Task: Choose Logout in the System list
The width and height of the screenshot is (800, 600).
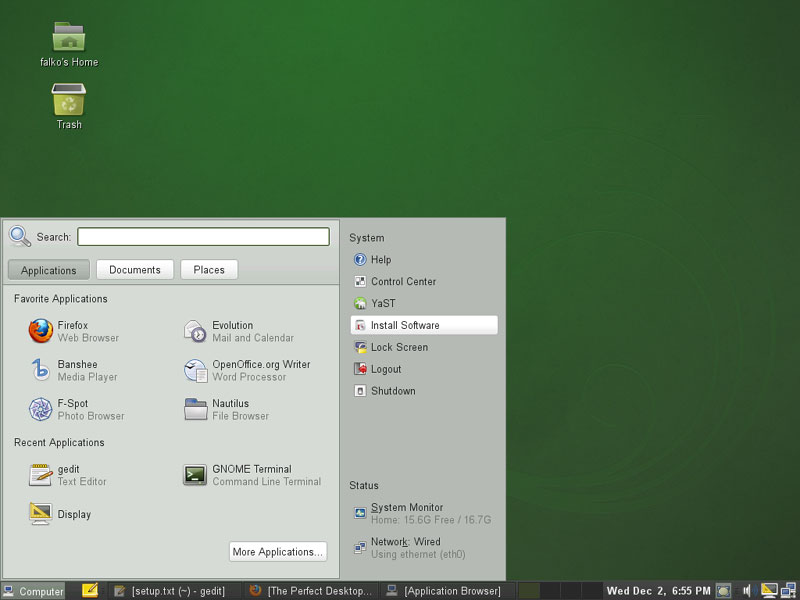Action: point(424,369)
